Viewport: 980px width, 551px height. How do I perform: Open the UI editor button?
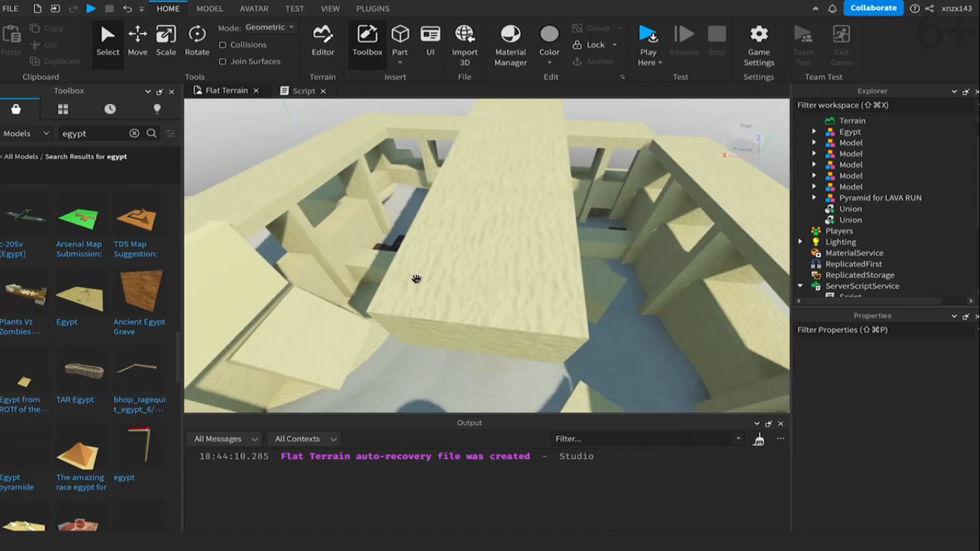coord(430,42)
